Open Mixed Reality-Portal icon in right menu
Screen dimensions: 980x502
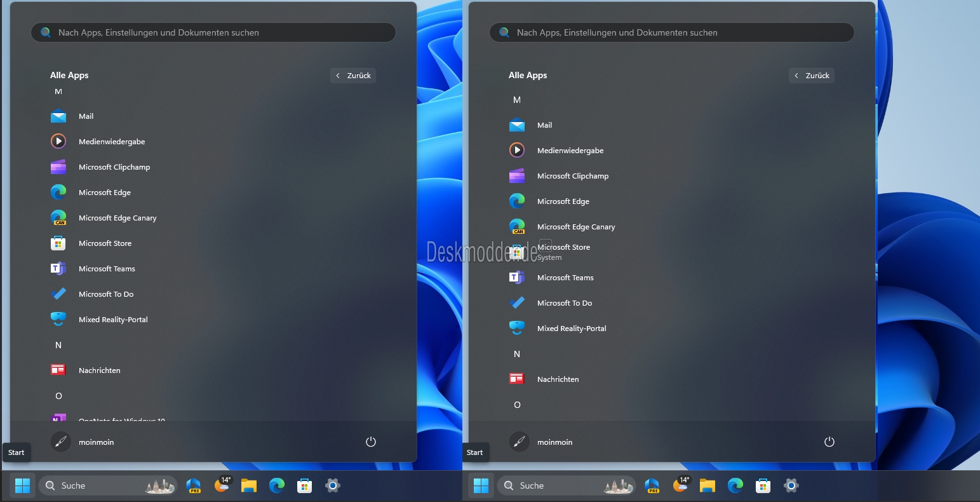pos(517,329)
